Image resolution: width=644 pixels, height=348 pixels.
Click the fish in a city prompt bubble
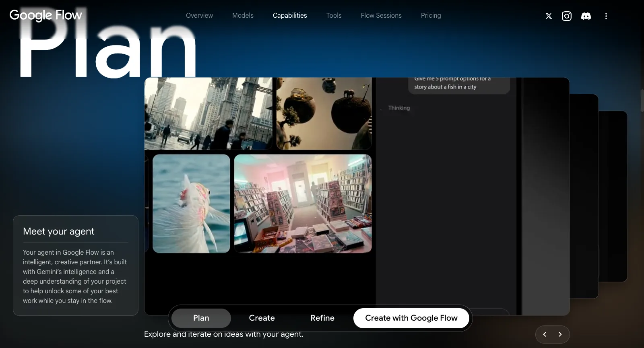(x=459, y=85)
